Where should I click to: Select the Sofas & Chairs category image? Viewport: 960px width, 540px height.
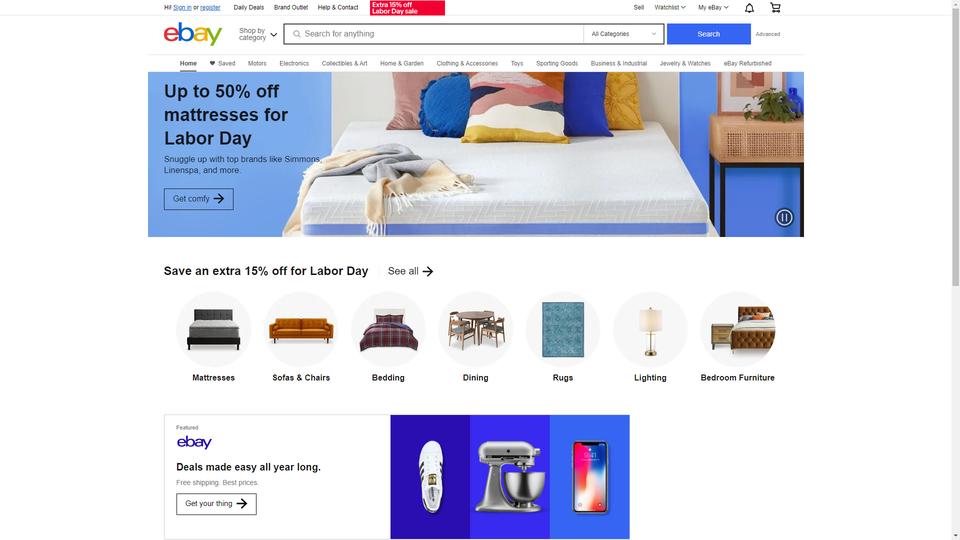pyautogui.click(x=301, y=329)
